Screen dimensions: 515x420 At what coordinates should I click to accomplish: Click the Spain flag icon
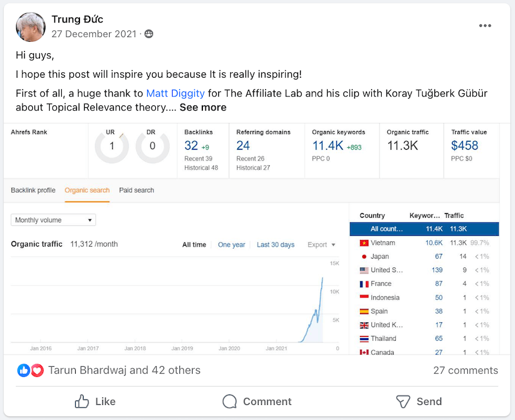tap(364, 312)
